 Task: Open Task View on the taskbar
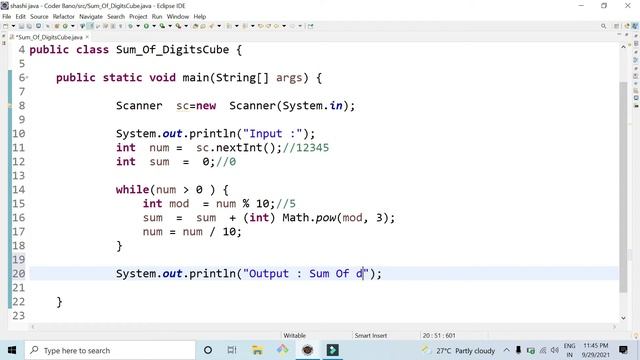pos(232,350)
